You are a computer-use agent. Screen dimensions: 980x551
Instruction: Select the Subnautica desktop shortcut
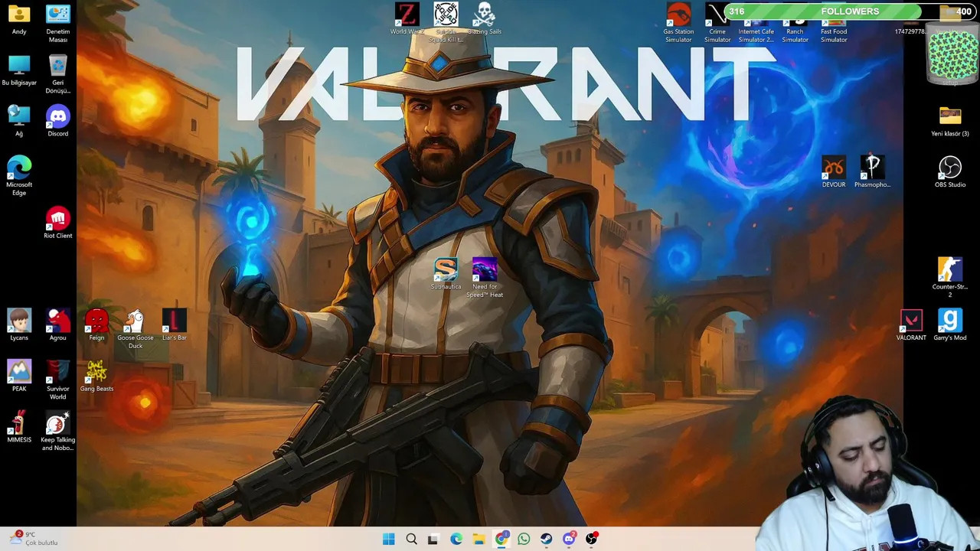446,274
